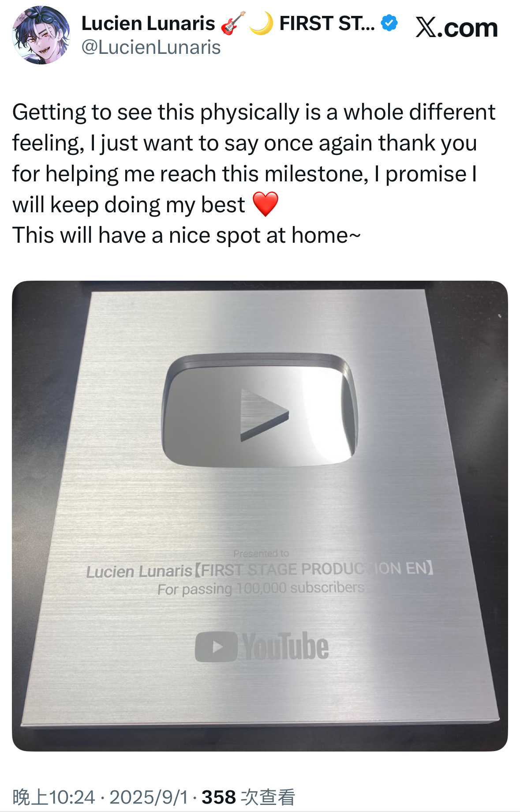The width and height of the screenshot is (520, 812).
Task: Click the display name Lucien Lunaris
Action: tap(148, 24)
